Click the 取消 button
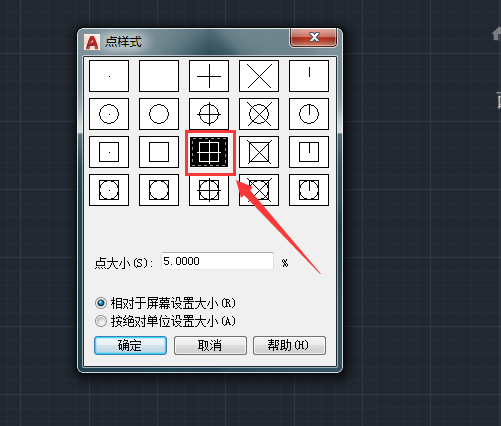Viewport: 501px width, 426px height. click(210, 345)
